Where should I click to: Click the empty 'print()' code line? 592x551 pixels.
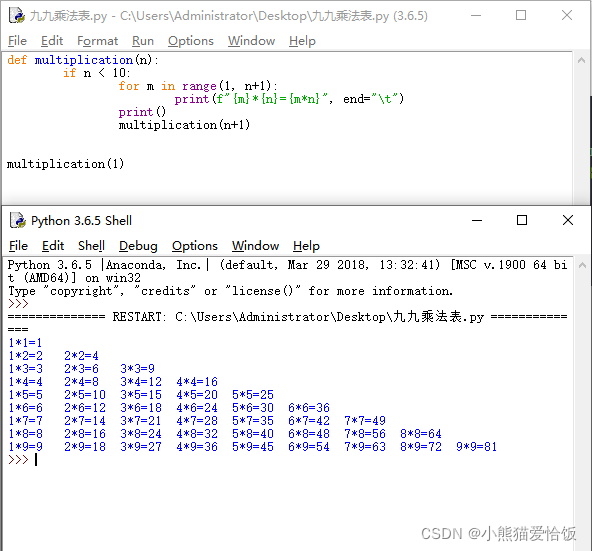point(142,112)
